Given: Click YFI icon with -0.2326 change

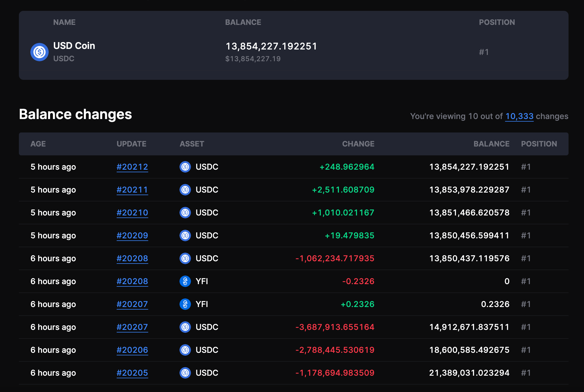Looking at the screenshot, I should 185,281.
